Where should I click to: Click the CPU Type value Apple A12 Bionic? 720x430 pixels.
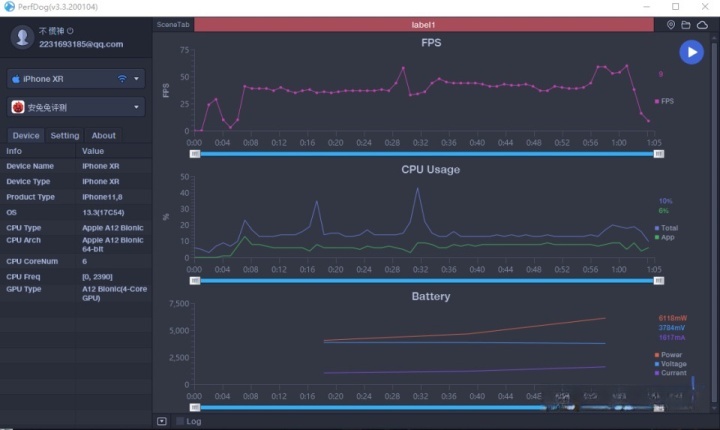tap(112, 227)
